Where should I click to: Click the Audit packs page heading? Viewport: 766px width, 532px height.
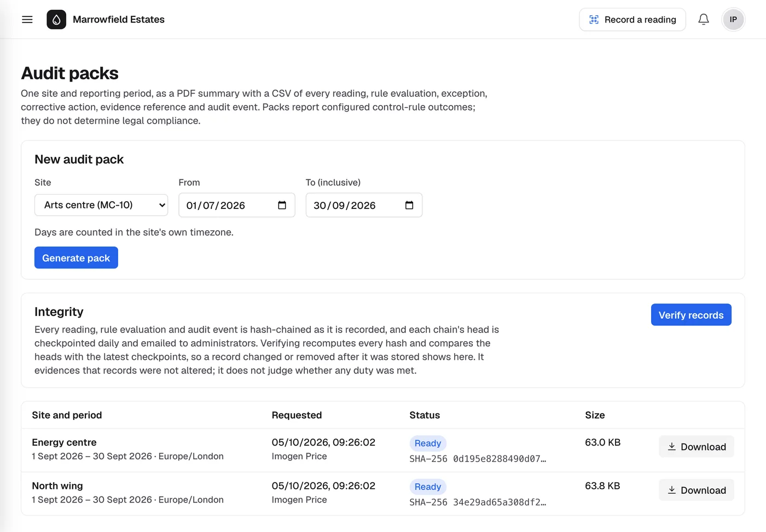pyautogui.click(x=69, y=73)
